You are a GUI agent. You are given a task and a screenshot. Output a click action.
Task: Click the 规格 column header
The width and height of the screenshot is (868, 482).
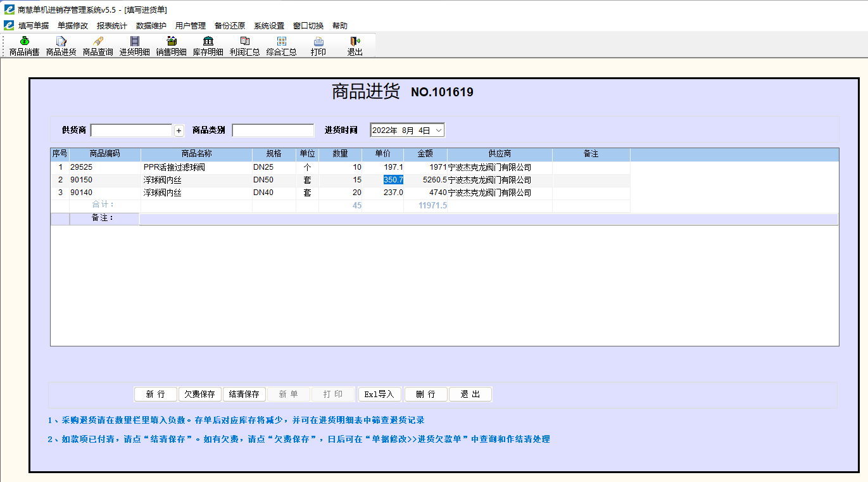pos(274,154)
